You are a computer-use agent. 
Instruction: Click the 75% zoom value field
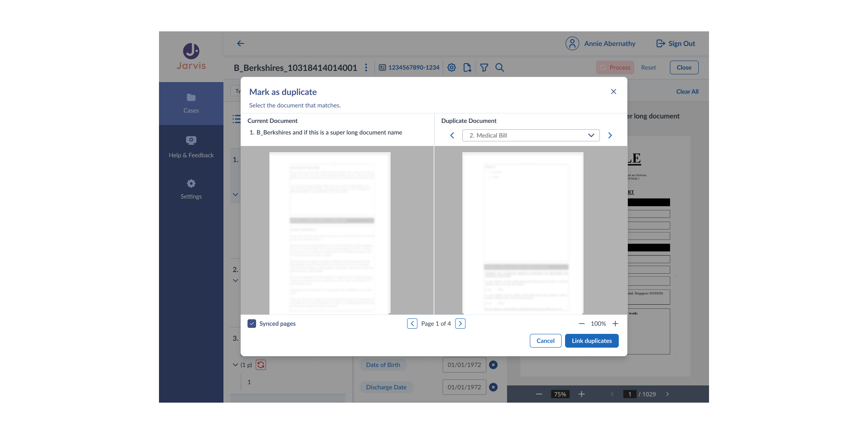tap(560, 394)
